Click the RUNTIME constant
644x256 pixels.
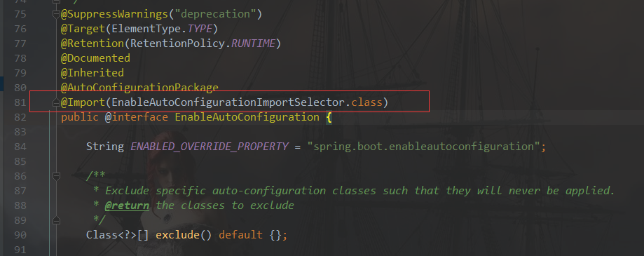pyautogui.click(x=254, y=43)
